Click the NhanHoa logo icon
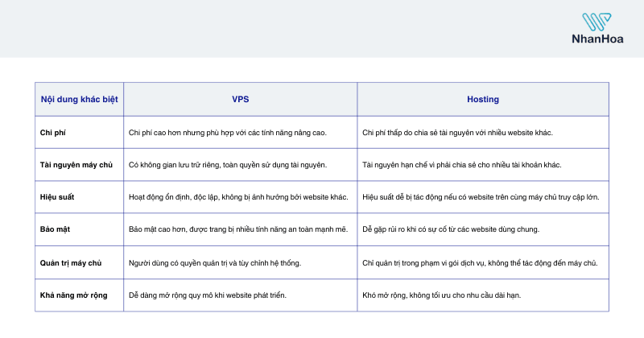Image resolution: width=644 pixels, height=338 pixels. (x=597, y=22)
